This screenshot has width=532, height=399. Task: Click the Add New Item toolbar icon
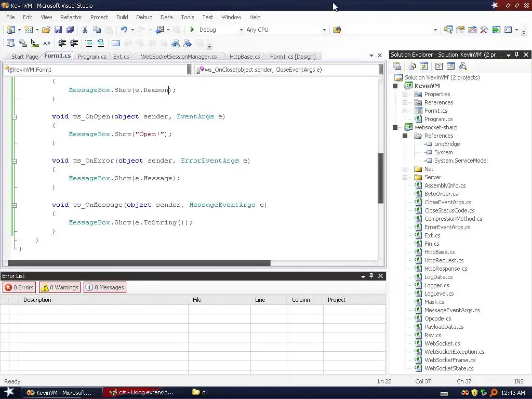pyautogui.click(x=29, y=30)
